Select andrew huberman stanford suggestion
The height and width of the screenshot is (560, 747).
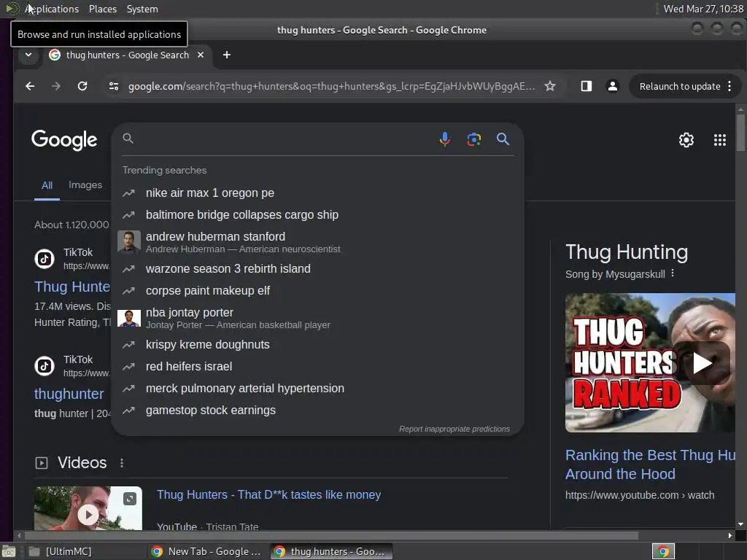[x=318, y=242]
